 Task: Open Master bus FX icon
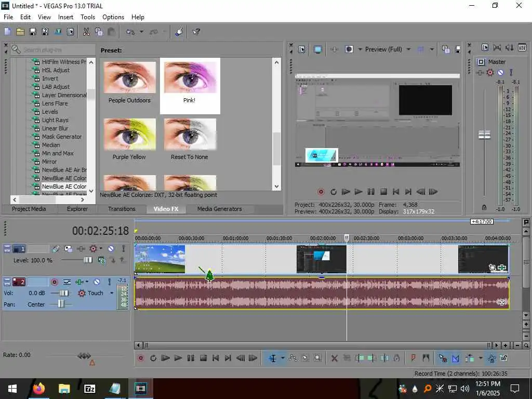click(480, 73)
